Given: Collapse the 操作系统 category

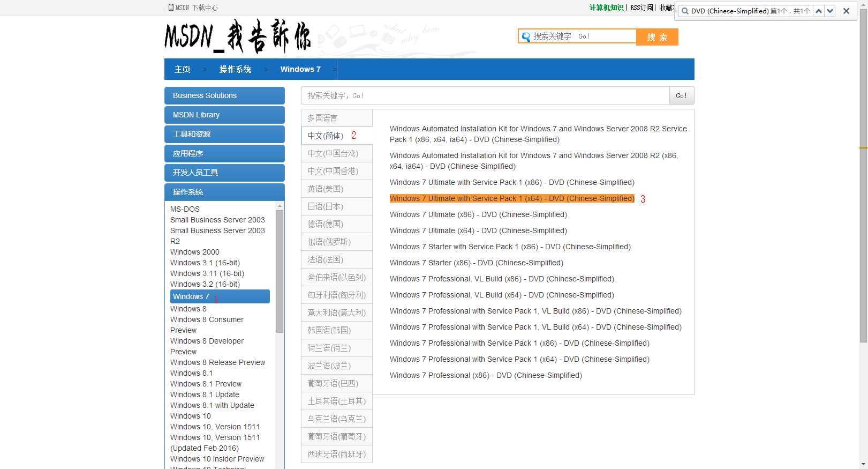Looking at the screenshot, I should (x=224, y=192).
